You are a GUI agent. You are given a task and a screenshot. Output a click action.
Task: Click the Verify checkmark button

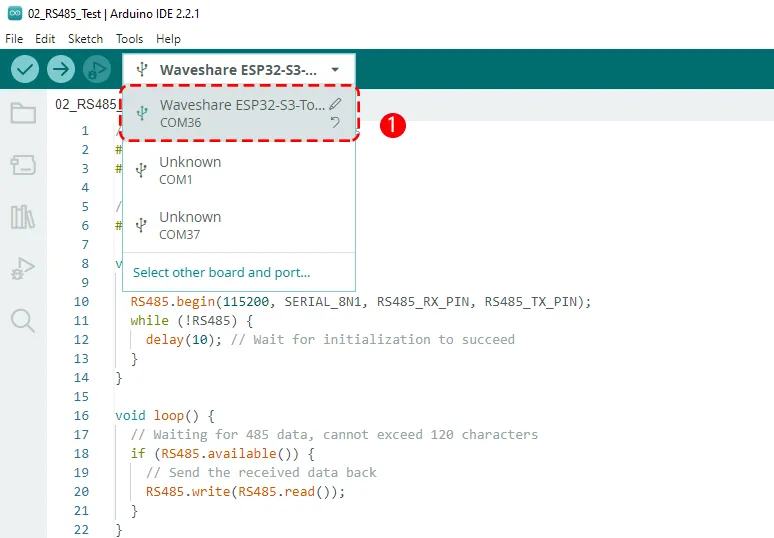point(25,69)
